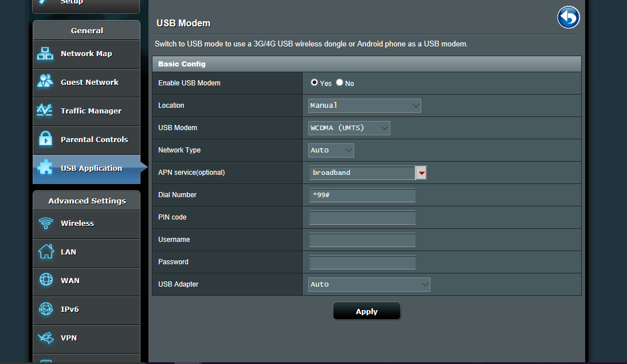Open the Wireless signal icon
Viewport: 627px width, 364px height.
(46, 224)
